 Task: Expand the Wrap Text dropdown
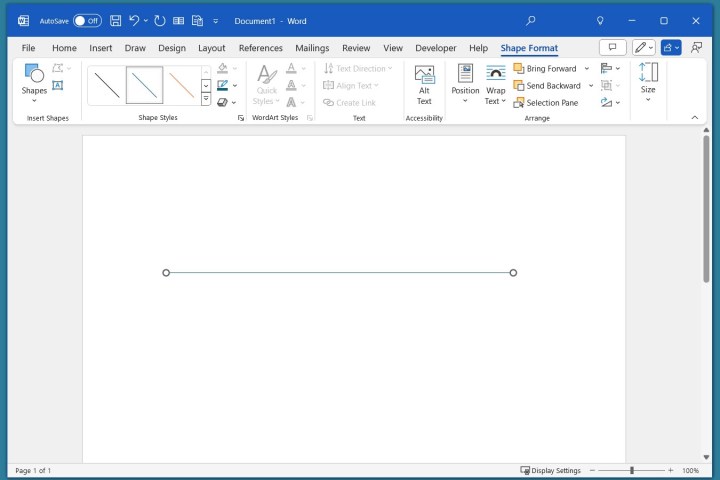click(x=496, y=84)
